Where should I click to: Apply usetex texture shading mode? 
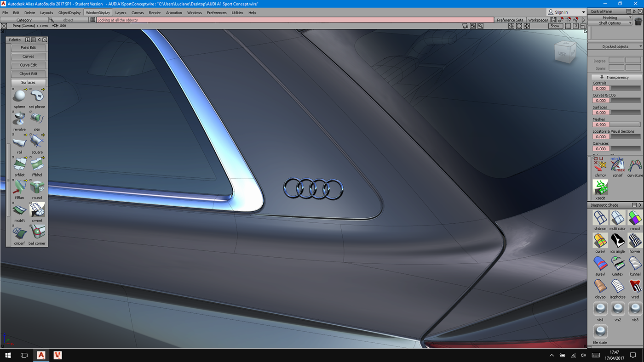click(x=618, y=264)
